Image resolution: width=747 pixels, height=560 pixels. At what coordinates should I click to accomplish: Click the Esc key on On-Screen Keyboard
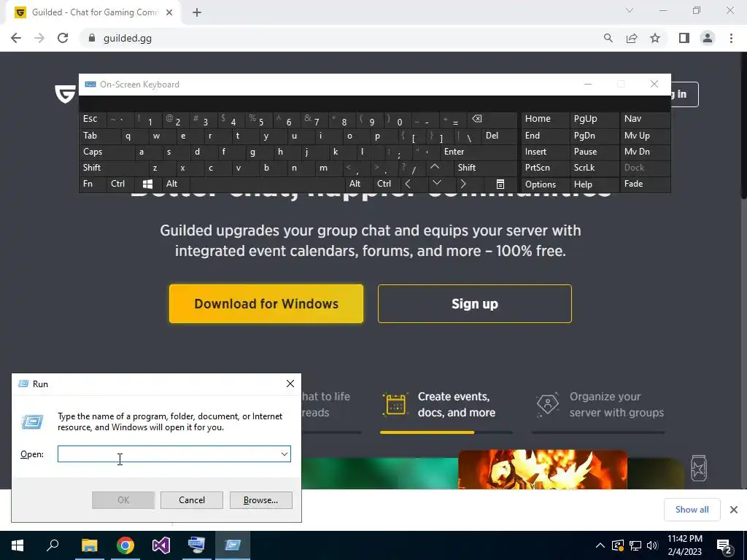click(93, 119)
